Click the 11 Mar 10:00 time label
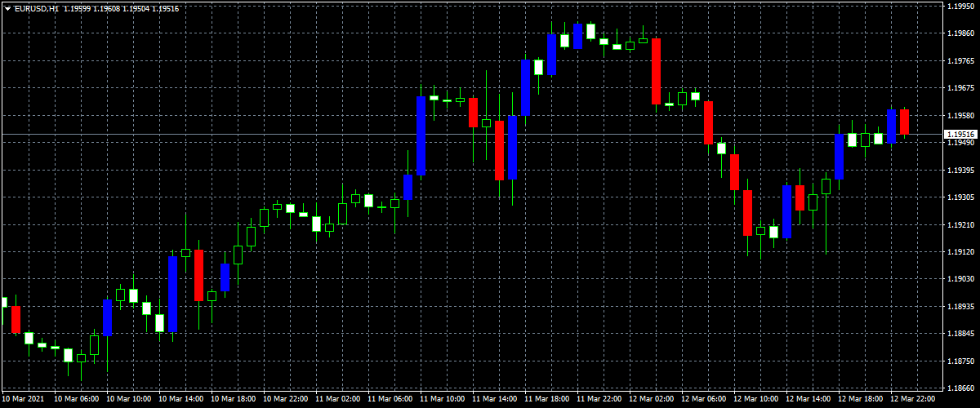Viewport: 980px width, 408px height. pos(444,400)
